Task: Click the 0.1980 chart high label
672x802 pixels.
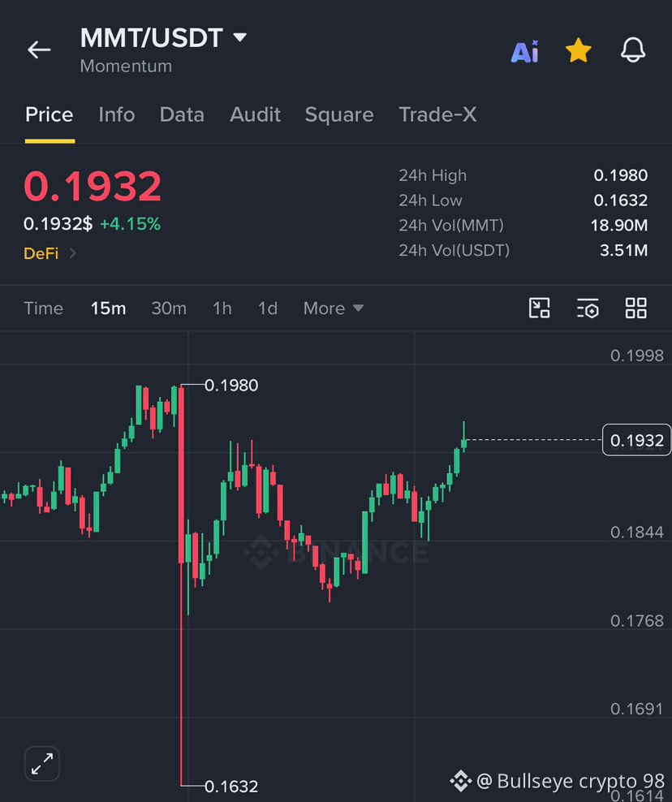Action: click(231, 385)
